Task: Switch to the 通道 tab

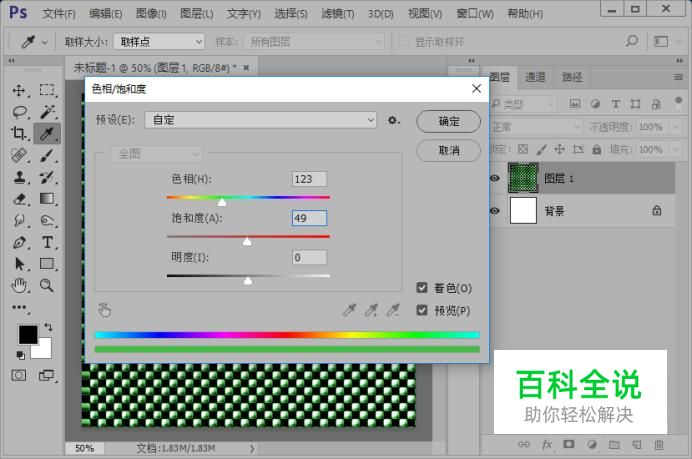Action: tap(535, 78)
